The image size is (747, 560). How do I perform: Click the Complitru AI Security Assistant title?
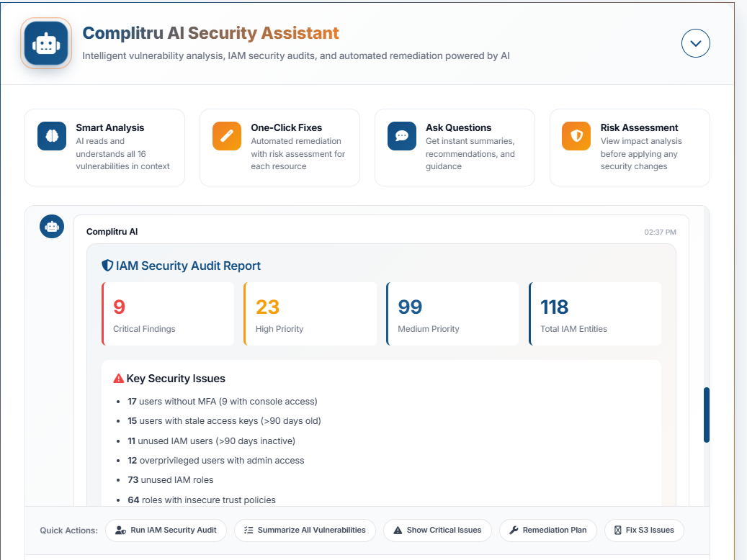210,33
